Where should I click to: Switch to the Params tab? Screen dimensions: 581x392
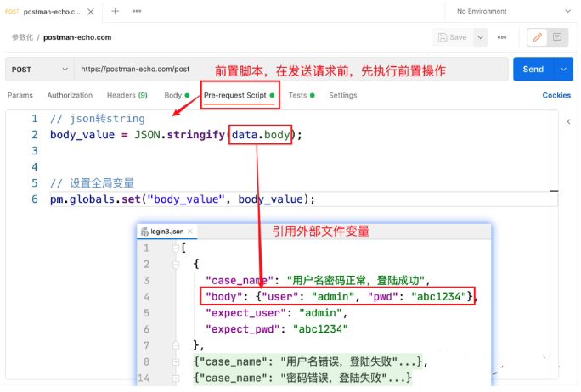coord(20,96)
